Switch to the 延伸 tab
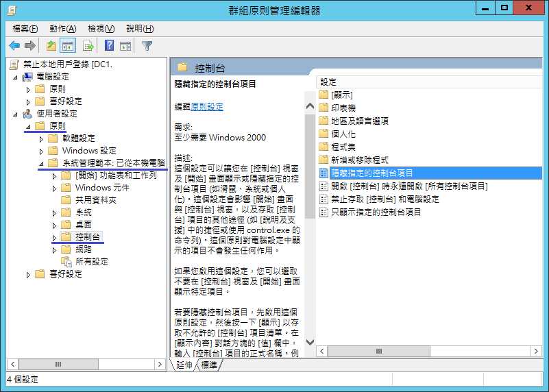The image size is (549, 392). pyautogui.click(x=184, y=365)
